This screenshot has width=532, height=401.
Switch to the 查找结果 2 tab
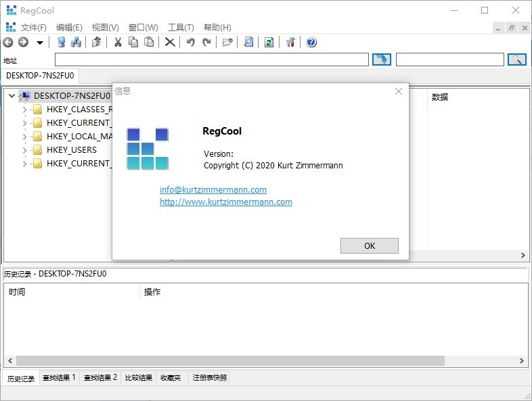coord(100,377)
